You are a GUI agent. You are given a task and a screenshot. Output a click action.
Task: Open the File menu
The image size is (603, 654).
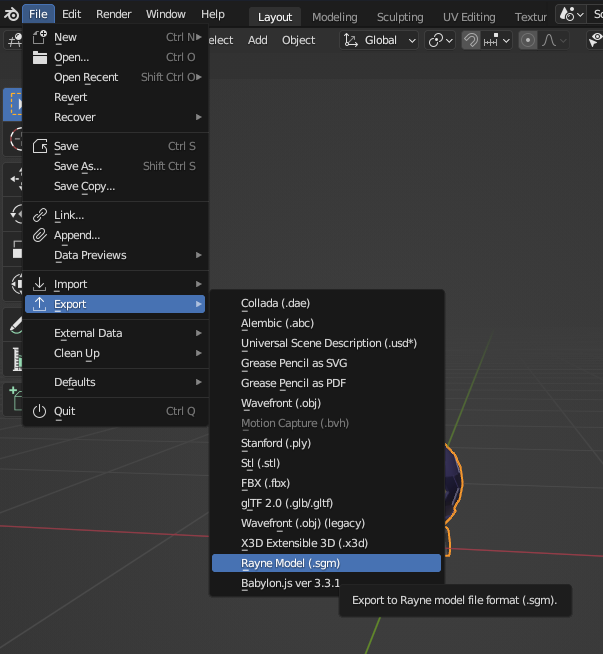click(38, 14)
